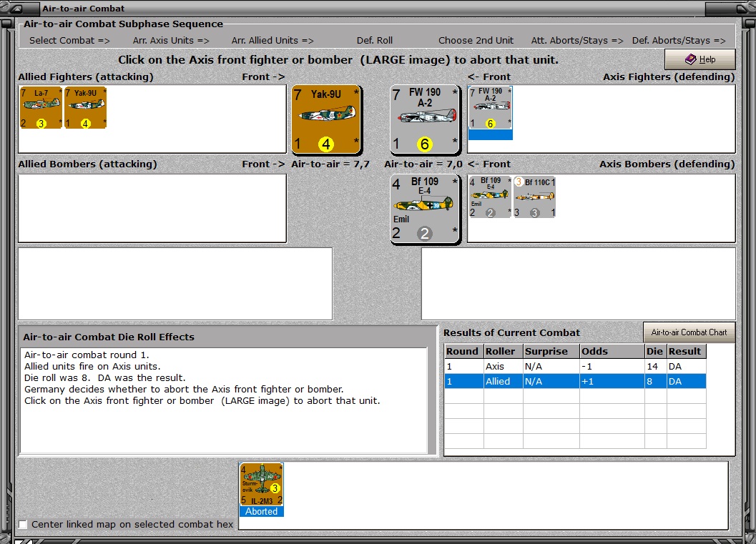Click the 'Select Combat =>' subphase step
756x544 pixels.
69,41
